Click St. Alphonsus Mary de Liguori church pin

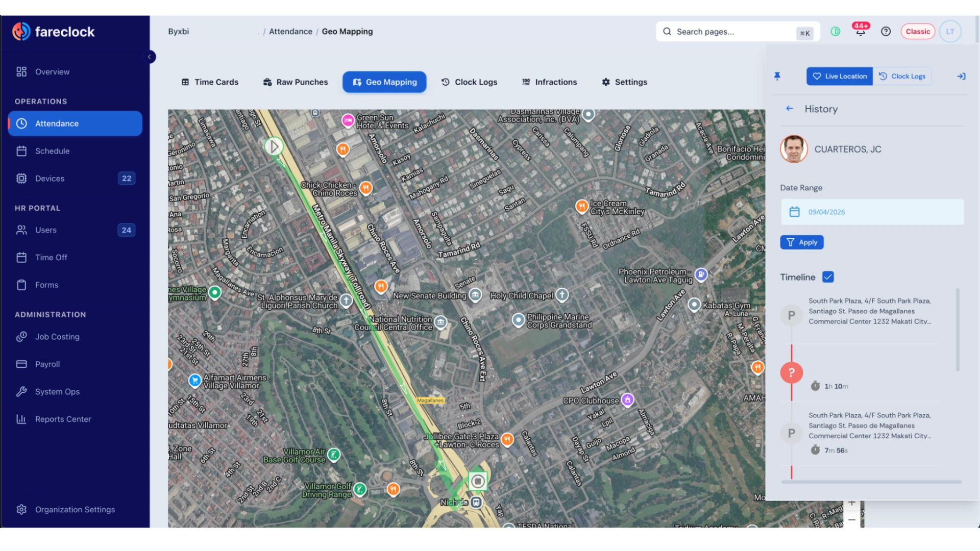(346, 300)
